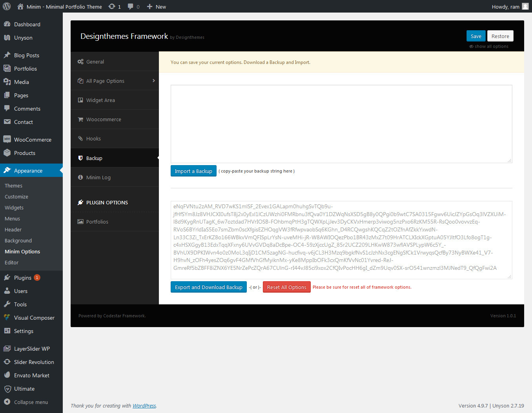Open the WordPress link in footer
Viewport: 532px width, 413px height.
pos(144,406)
